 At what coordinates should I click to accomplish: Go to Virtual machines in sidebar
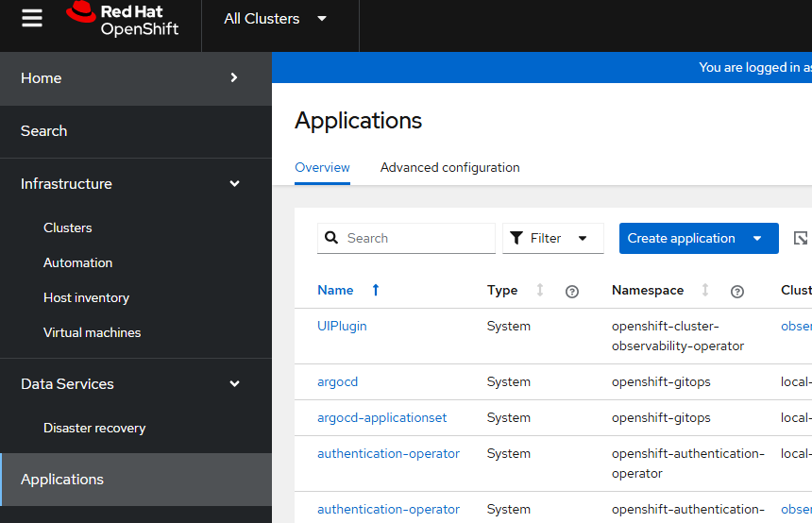[x=92, y=333]
